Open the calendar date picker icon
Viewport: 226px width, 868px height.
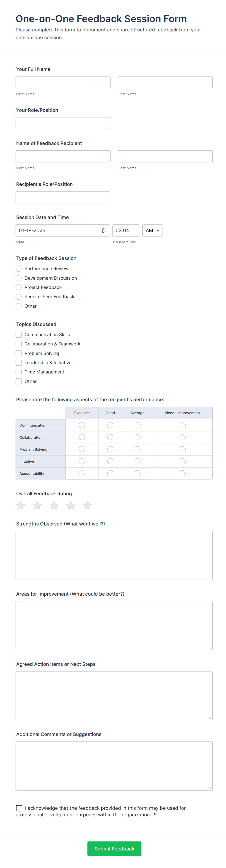pyautogui.click(x=104, y=230)
